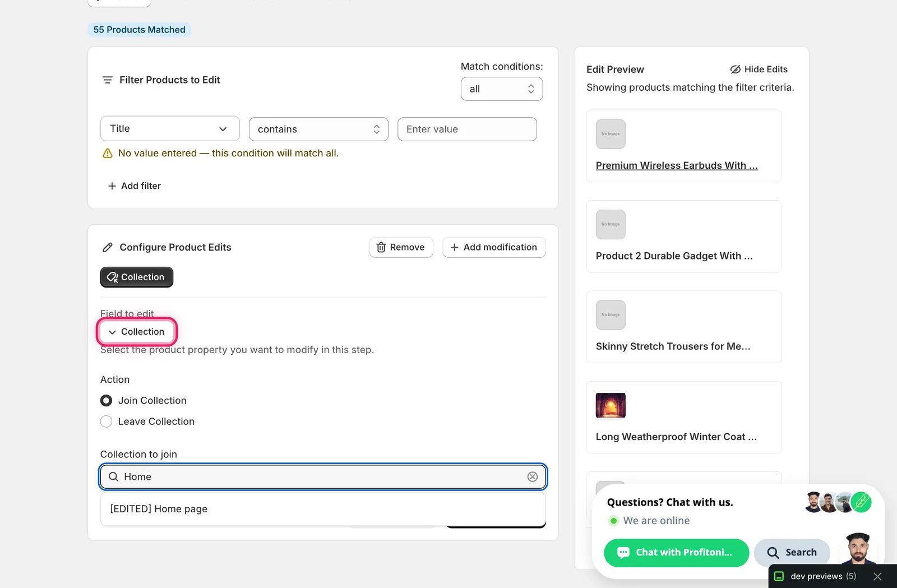The image size is (897, 588).
Task: Click the Enter value input field
Action: (467, 129)
